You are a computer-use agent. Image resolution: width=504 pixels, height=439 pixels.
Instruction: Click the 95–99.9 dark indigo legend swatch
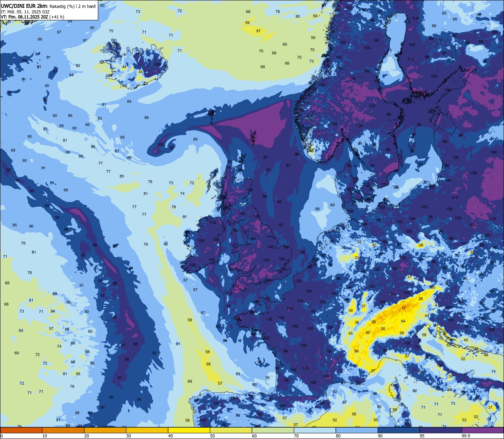tap(441, 430)
